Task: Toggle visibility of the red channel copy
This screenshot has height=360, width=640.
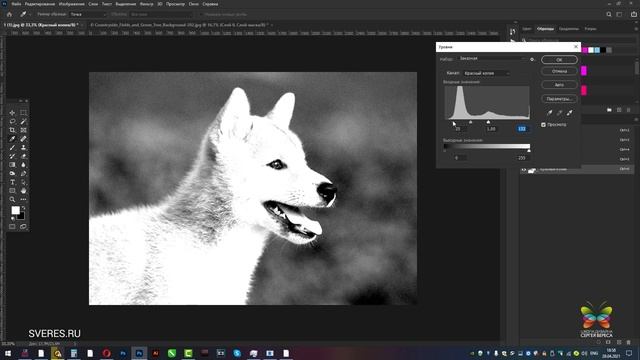Action: pyautogui.click(x=524, y=169)
